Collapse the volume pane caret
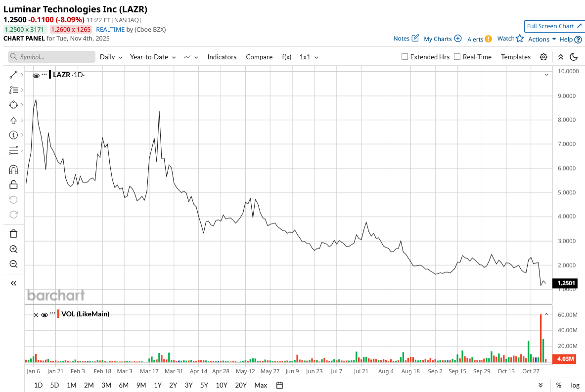This screenshot has width=585, height=392. pyautogui.click(x=546, y=314)
